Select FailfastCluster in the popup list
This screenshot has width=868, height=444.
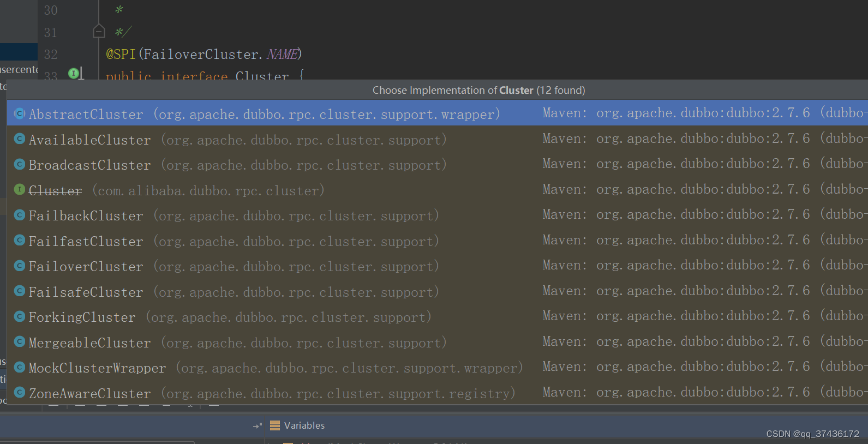click(437, 241)
